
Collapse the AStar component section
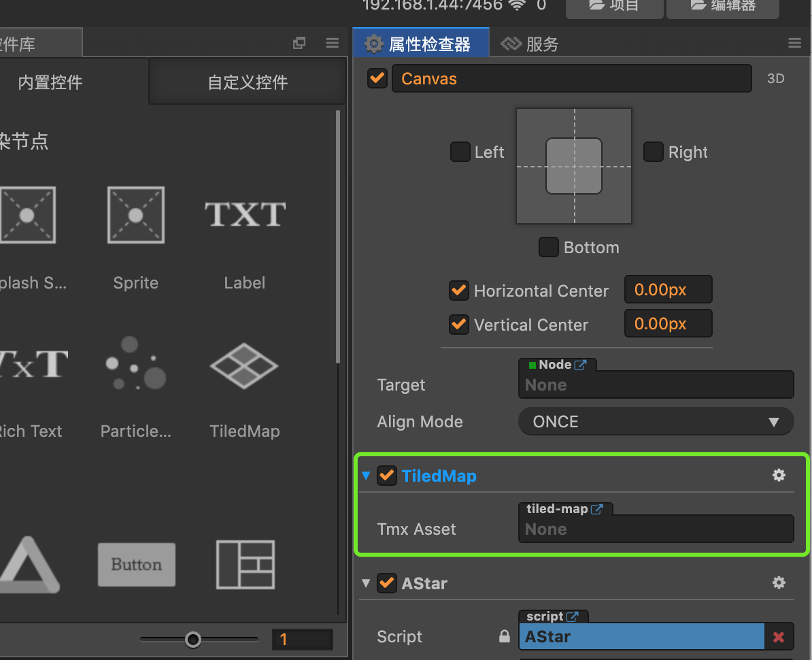coord(366,583)
